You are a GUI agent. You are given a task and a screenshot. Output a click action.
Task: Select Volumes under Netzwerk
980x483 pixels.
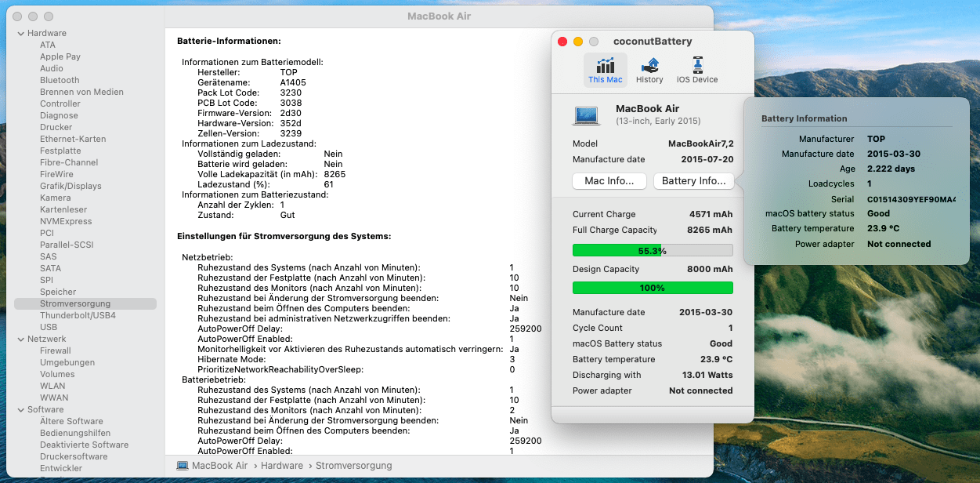coord(57,374)
